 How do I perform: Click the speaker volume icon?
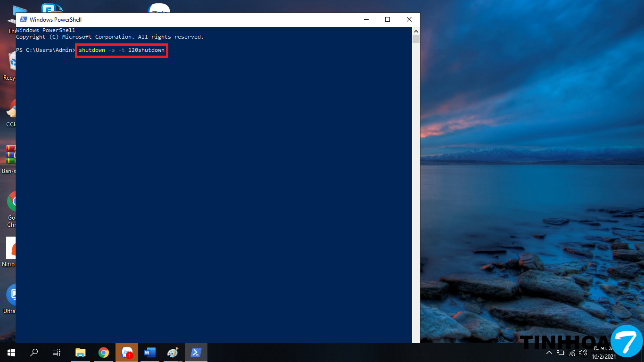[x=583, y=353]
